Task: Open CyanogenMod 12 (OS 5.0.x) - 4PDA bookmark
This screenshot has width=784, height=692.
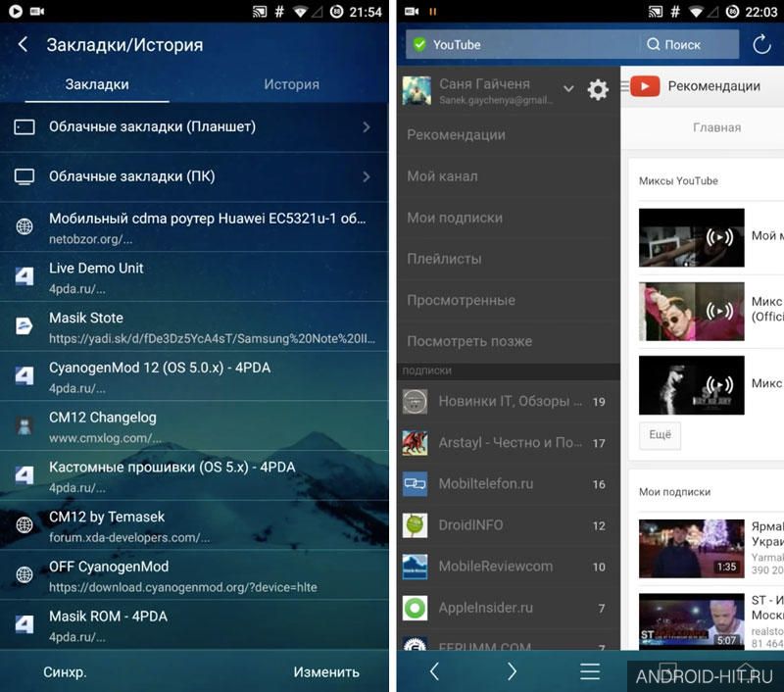Action: point(194,376)
